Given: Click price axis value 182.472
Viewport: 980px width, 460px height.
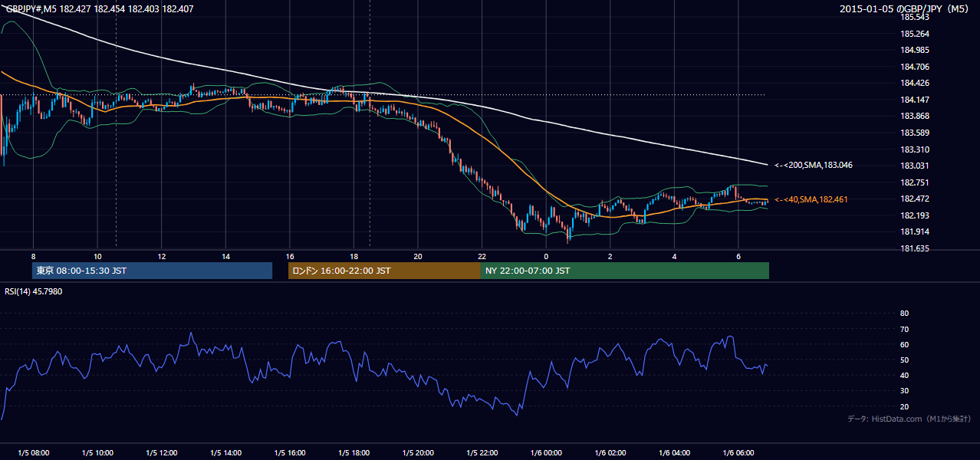Looking at the screenshot, I should (914, 199).
